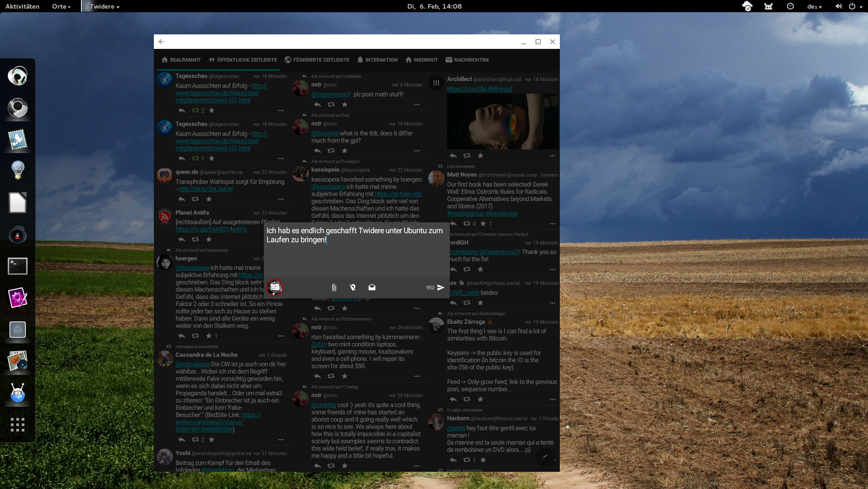Open the Twidere app menu dropdown

pyautogui.click(x=104, y=6)
